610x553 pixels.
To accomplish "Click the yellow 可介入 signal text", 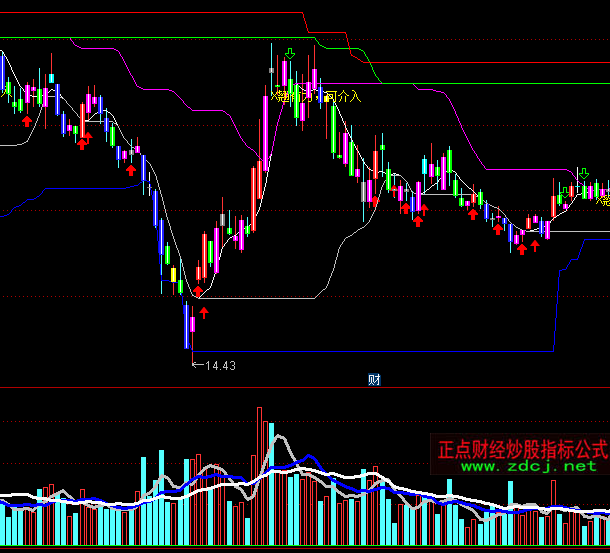I will click(345, 97).
